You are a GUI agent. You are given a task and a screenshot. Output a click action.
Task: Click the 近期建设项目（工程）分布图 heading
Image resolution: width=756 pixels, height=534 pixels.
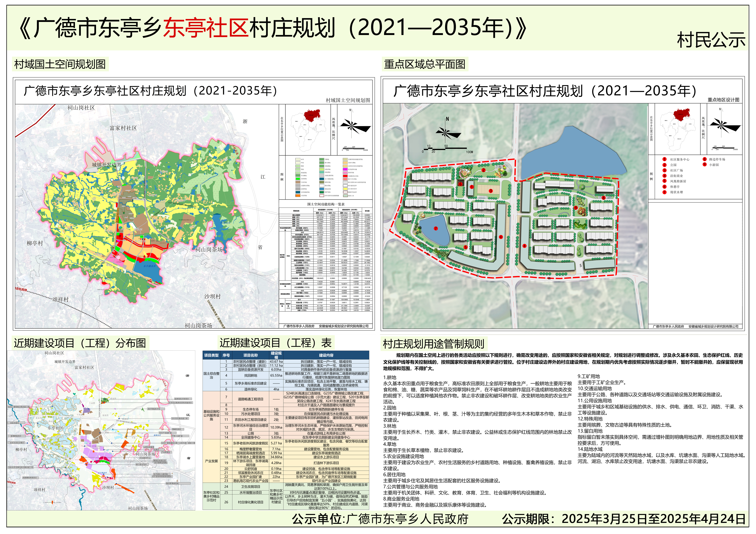[x=80, y=343]
